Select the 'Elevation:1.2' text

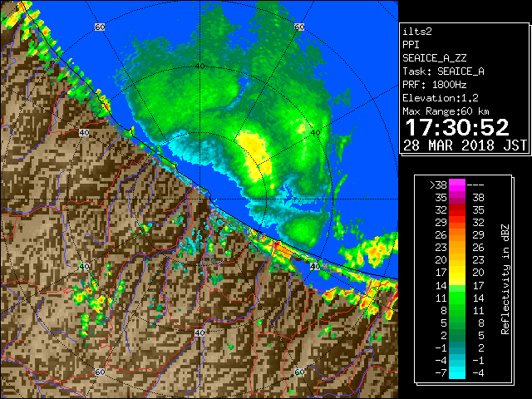[x=441, y=98]
